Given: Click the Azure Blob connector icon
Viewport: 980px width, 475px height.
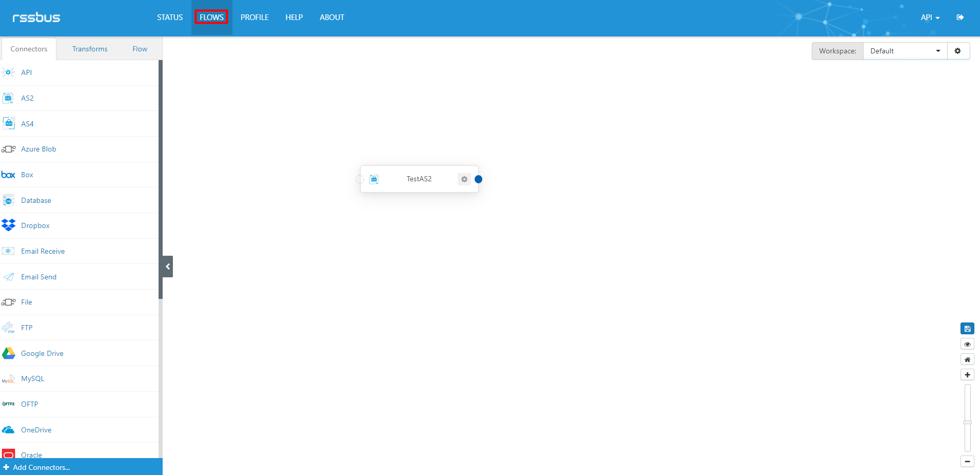Looking at the screenshot, I should coord(8,149).
